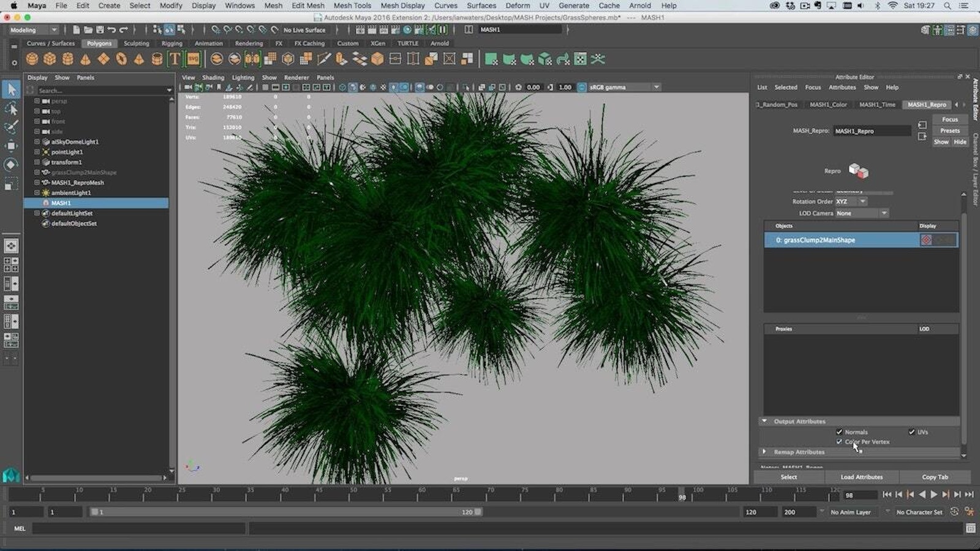Image resolution: width=980 pixels, height=551 pixels.
Task: Click the polygon sphere shelf icon
Action: tap(32, 59)
